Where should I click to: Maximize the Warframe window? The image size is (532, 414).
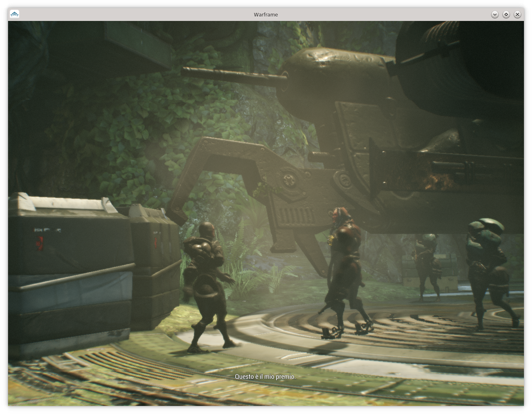(x=506, y=14)
